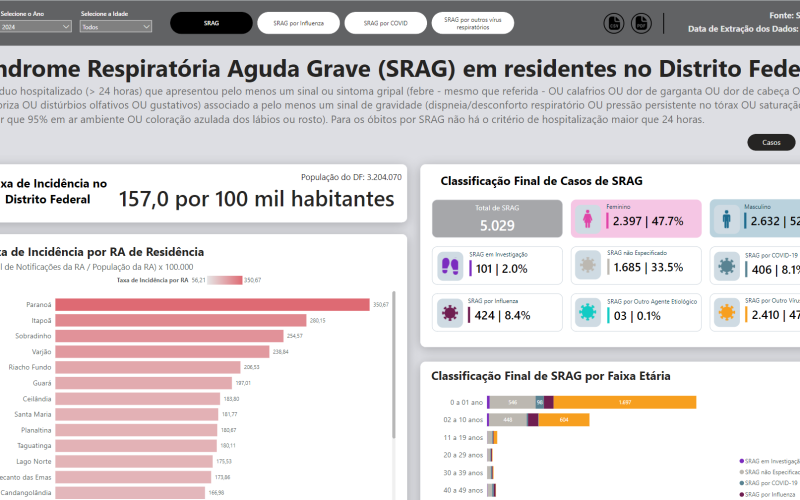Click the Planaltina row label
Screen dimensions: 800x500
(36, 430)
